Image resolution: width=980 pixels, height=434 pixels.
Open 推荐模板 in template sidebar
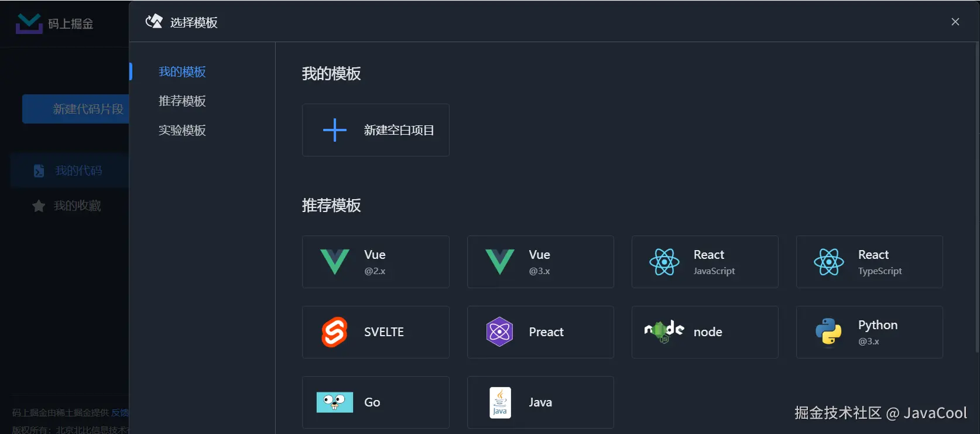tap(182, 101)
